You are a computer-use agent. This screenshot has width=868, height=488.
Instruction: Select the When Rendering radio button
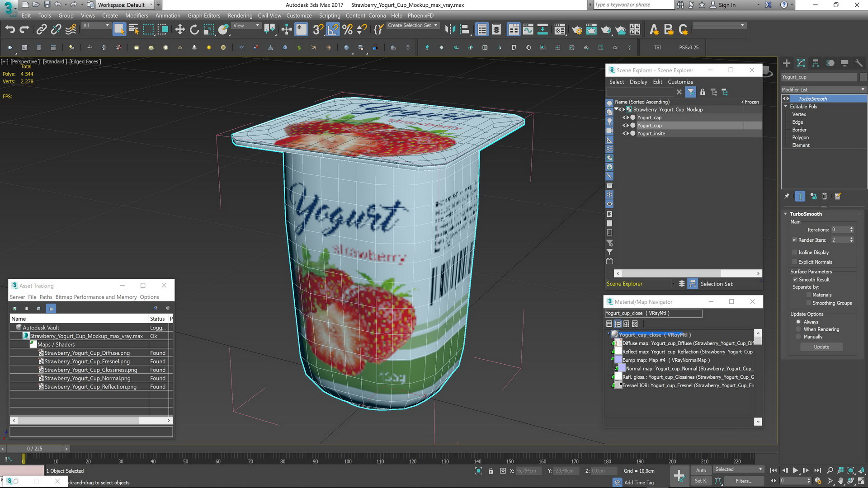[798, 329]
